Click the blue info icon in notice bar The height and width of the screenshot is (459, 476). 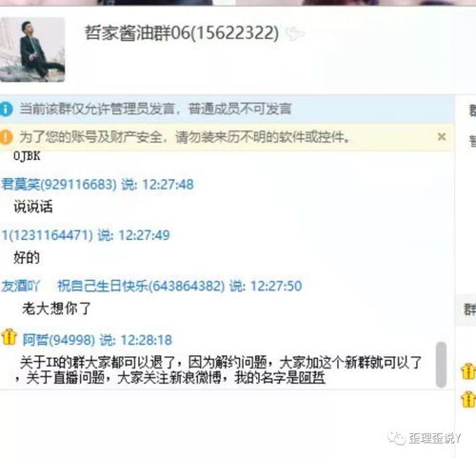6,109
